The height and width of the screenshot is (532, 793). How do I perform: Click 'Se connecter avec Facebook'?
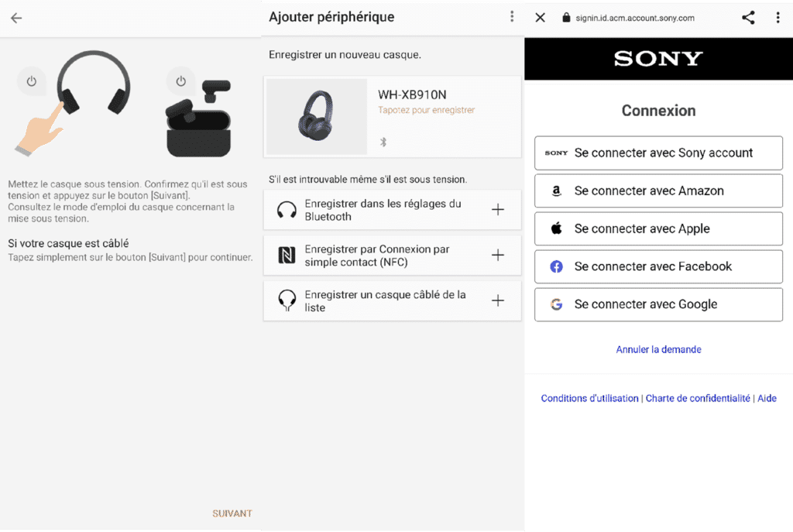658,266
